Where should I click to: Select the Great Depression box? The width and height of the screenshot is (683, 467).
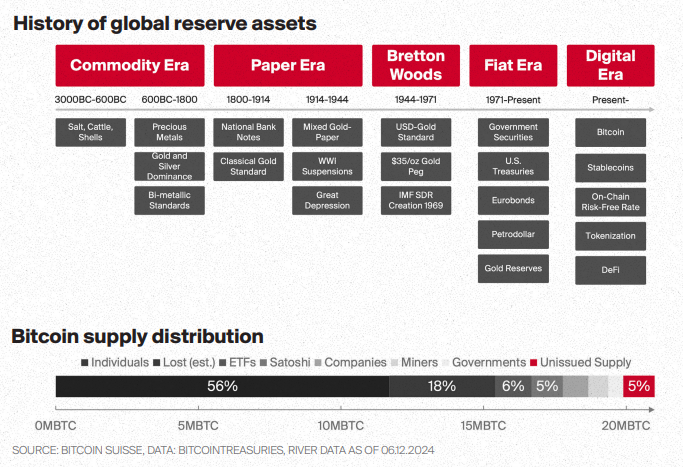pos(327,200)
